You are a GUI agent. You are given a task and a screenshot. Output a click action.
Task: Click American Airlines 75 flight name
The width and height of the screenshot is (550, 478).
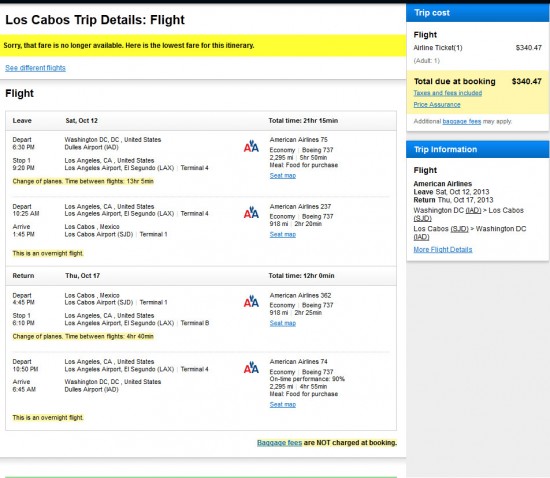299,140
